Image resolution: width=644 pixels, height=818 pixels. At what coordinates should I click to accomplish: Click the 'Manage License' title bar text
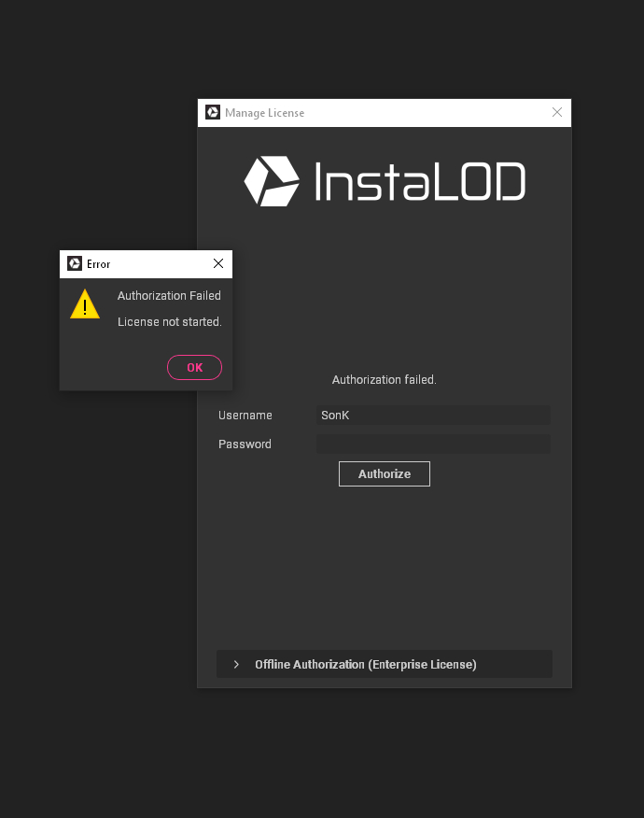coord(264,113)
